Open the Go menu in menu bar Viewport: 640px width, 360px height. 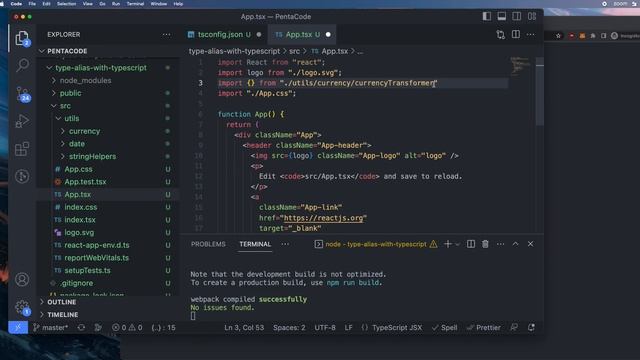pos(102,4)
